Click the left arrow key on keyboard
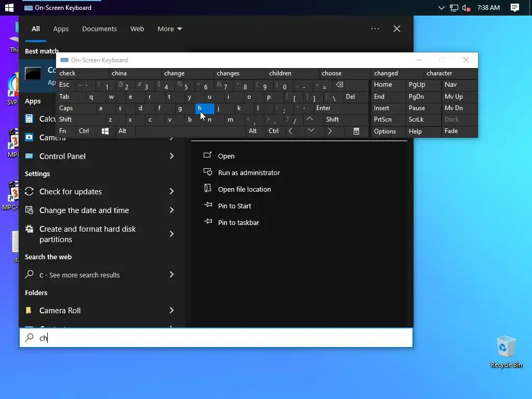 point(290,131)
